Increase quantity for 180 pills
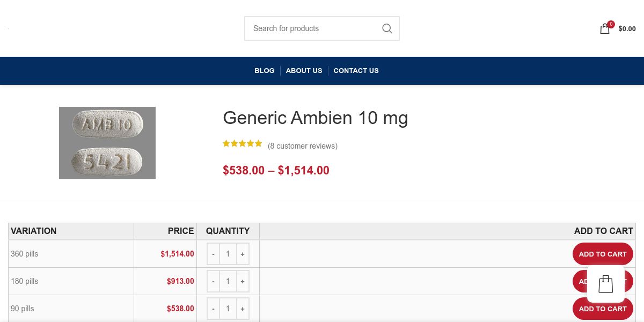The width and height of the screenshot is (644, 322). click(x=243, y=281)
